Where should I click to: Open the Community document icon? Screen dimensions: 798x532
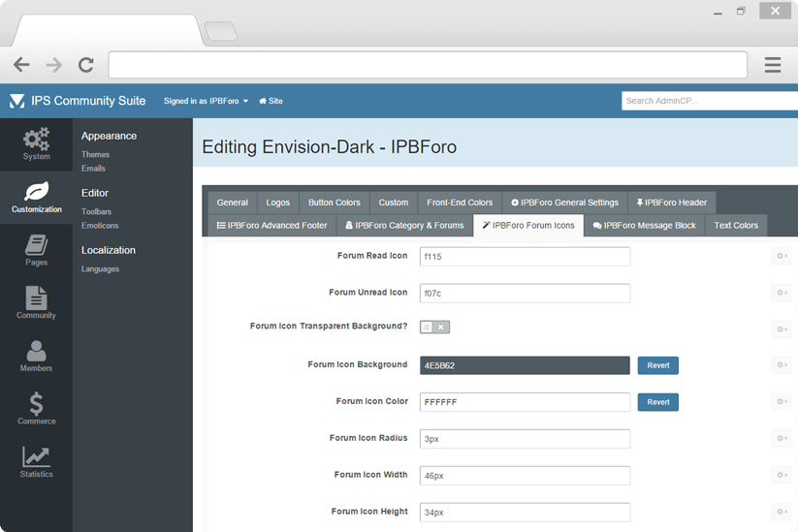36,303
